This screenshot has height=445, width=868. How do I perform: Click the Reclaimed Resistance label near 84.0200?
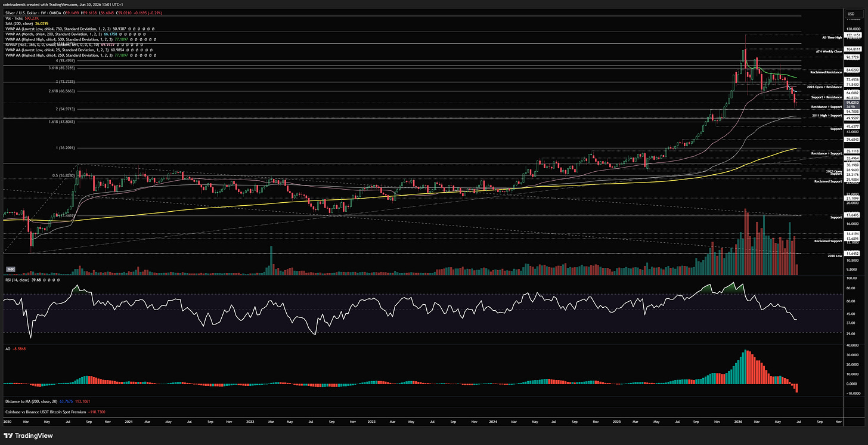click(x=826, y=72)
